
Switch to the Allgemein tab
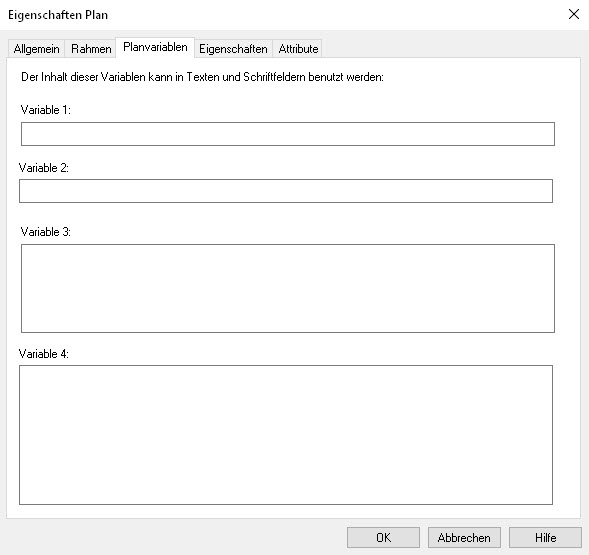36,49
